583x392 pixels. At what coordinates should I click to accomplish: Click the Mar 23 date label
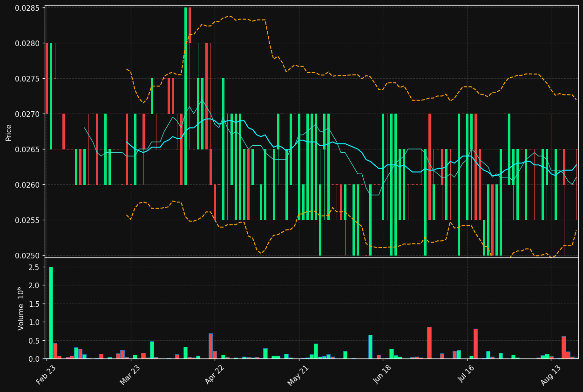(x=131, y=374)
